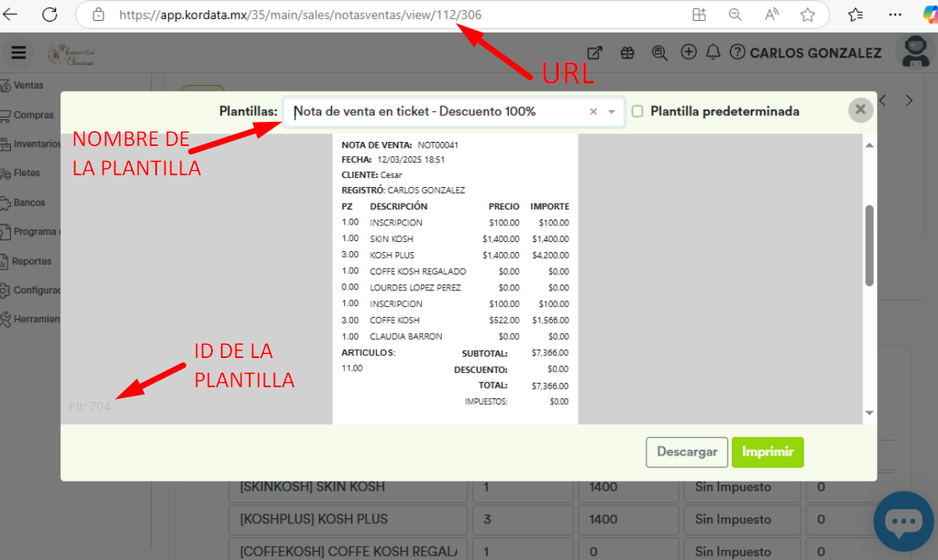Expand the Plantillas dropdown arrow
This screenshot has height=560, width=938.
pos(611,112)
